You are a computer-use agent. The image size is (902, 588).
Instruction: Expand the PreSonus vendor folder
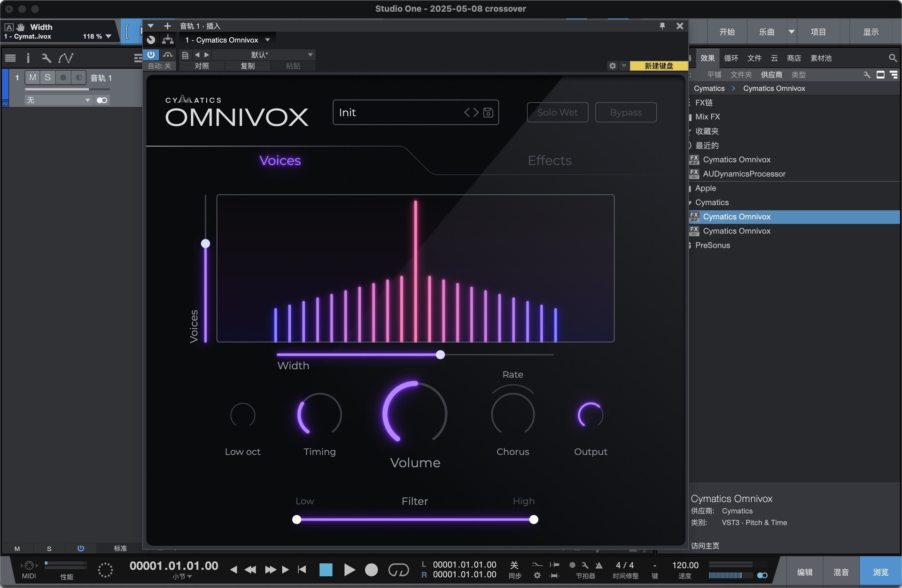pyautogui.click(x=690, y=245)
